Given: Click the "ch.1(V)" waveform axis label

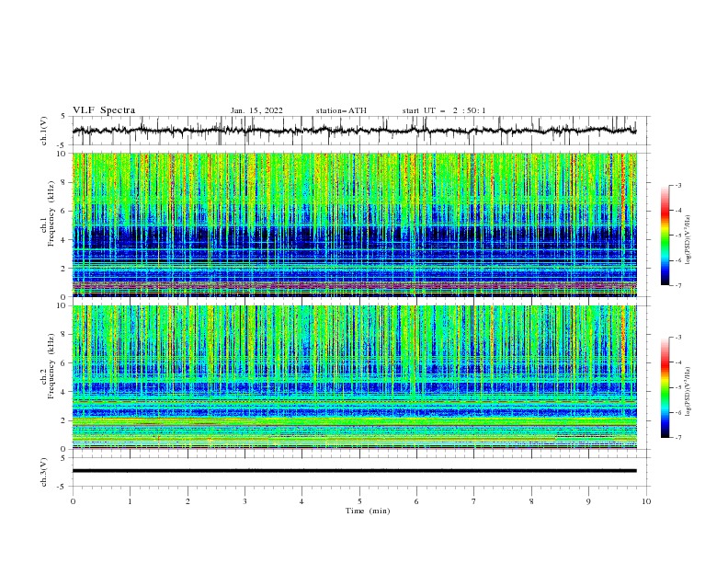Looking at the screenshot, I should [x=44, y=131].
